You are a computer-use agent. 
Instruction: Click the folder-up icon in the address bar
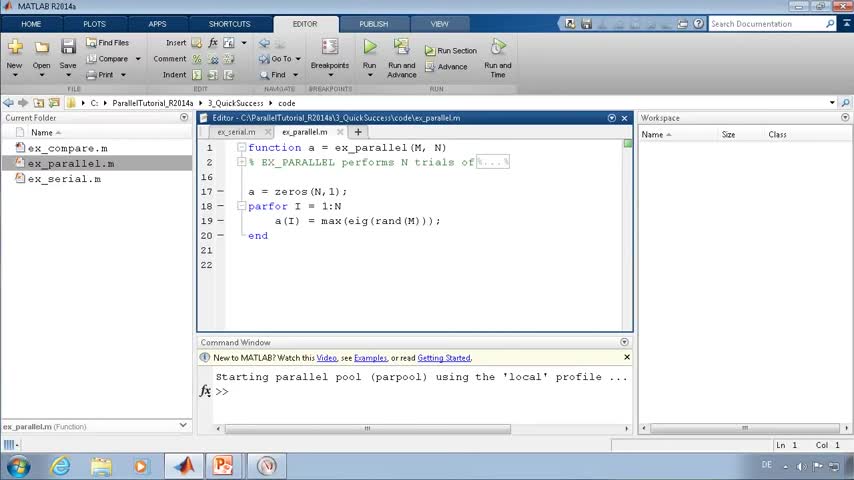click(x=39, y=103)
